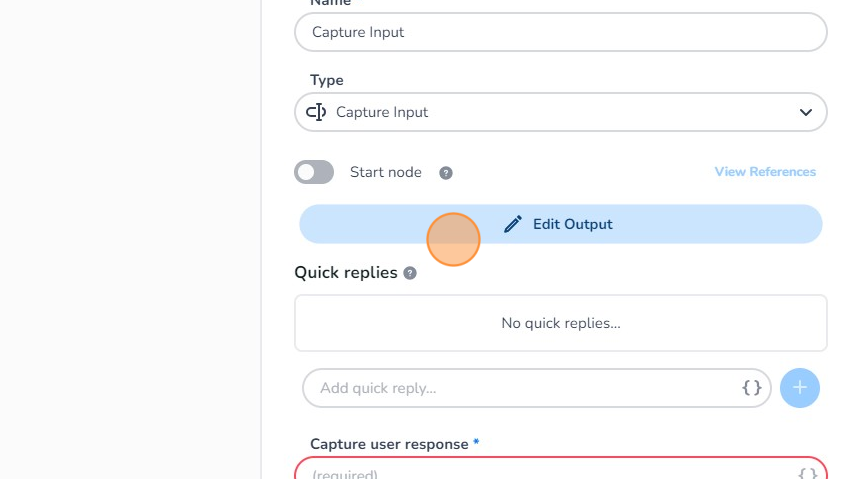Click the Quick replies help question mark

[x=410, y=273]
